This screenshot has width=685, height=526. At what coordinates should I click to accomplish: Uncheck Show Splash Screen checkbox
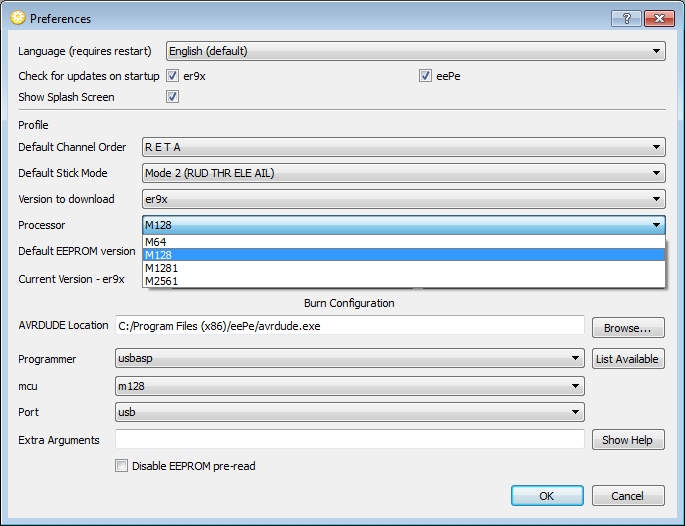tap(173, 97)
